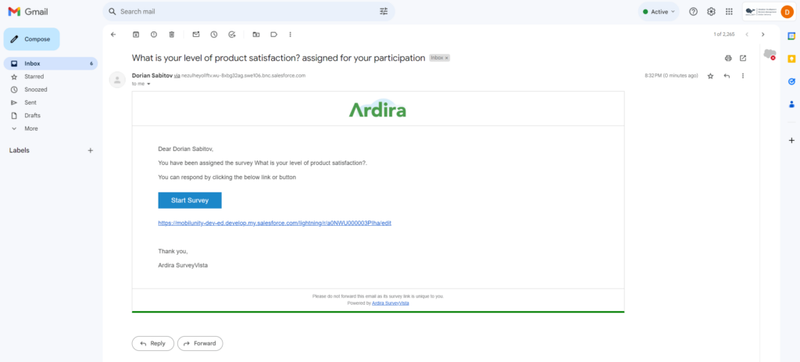The height and width of the screenshot is (362, 800).
Task: Report this email as spam
Action: 154,35
